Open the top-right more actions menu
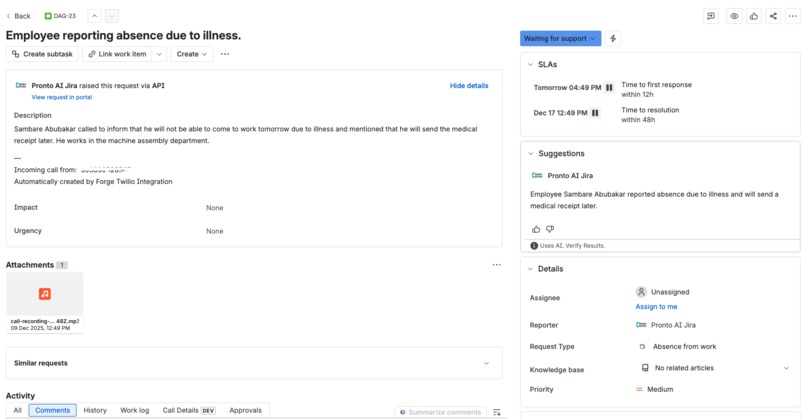 coord(793,16)
